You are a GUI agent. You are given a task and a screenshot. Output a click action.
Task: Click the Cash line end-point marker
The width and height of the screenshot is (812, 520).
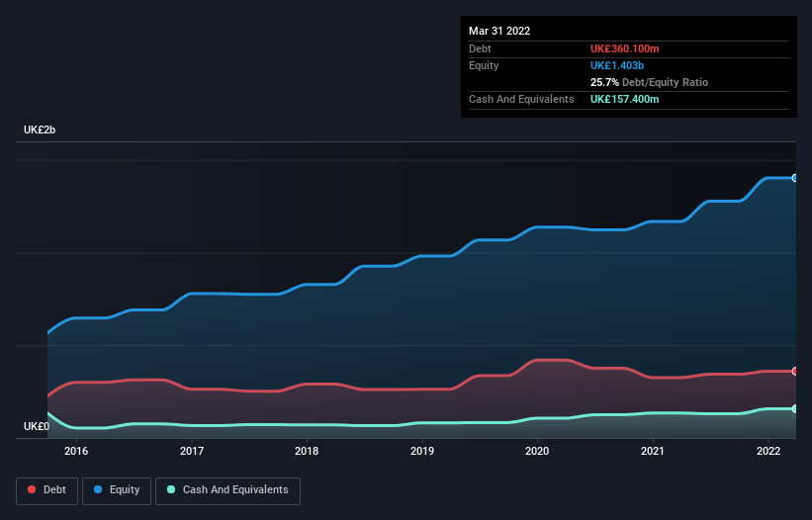click(795, 408)
